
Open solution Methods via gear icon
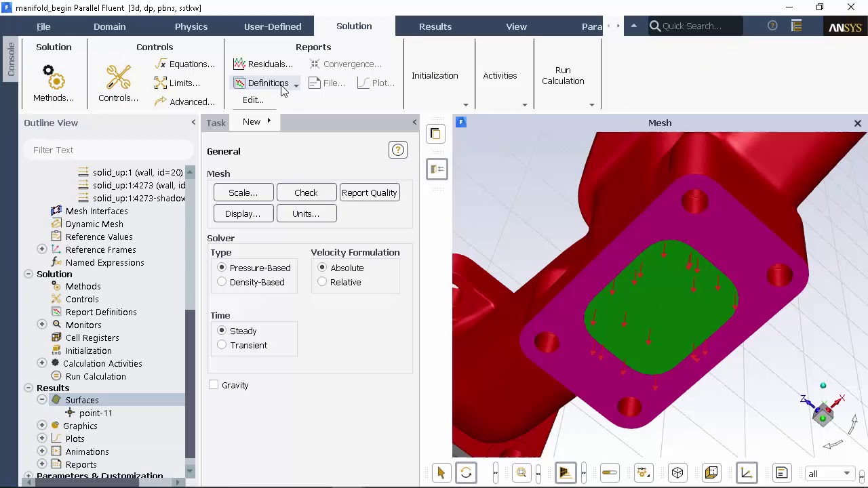point(54,84)
